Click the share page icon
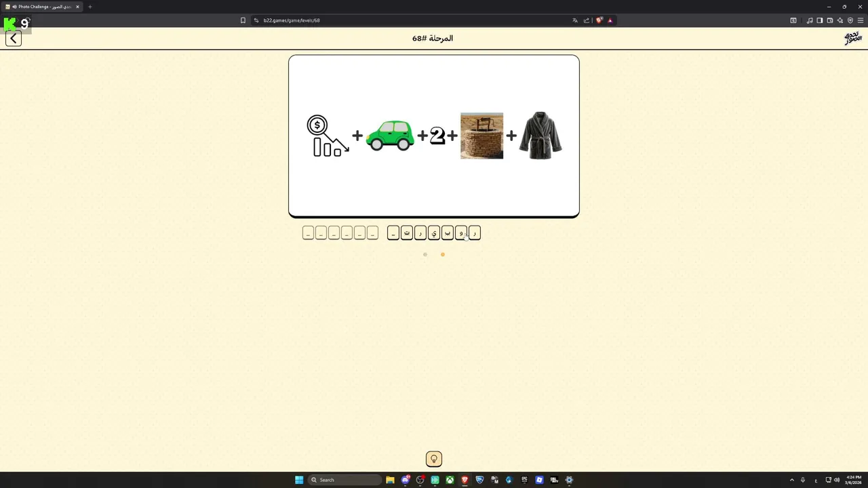Screen dimensions: 868x488 tap(587, 20)
